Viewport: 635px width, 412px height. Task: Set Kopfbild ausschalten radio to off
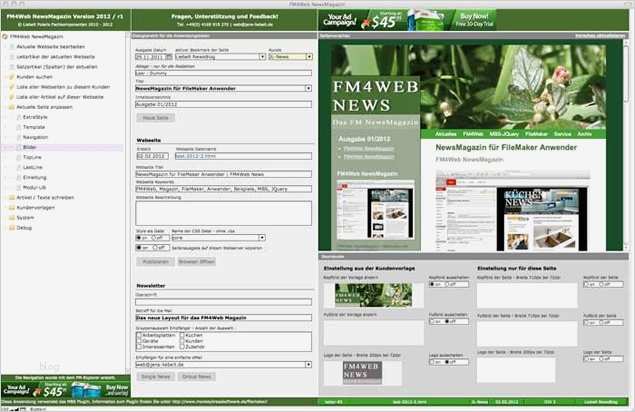tap(447, 284)
